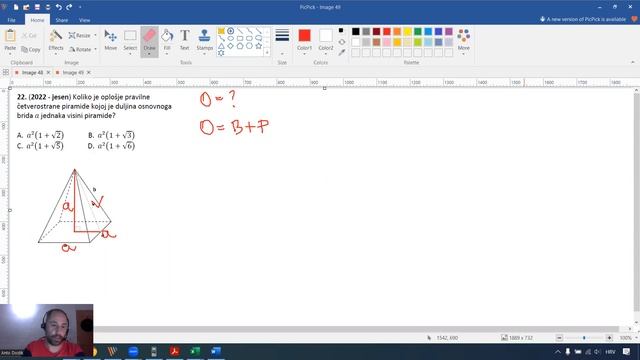
Task: Click the new version of PicPick notice
Action: tap(583, 19)
